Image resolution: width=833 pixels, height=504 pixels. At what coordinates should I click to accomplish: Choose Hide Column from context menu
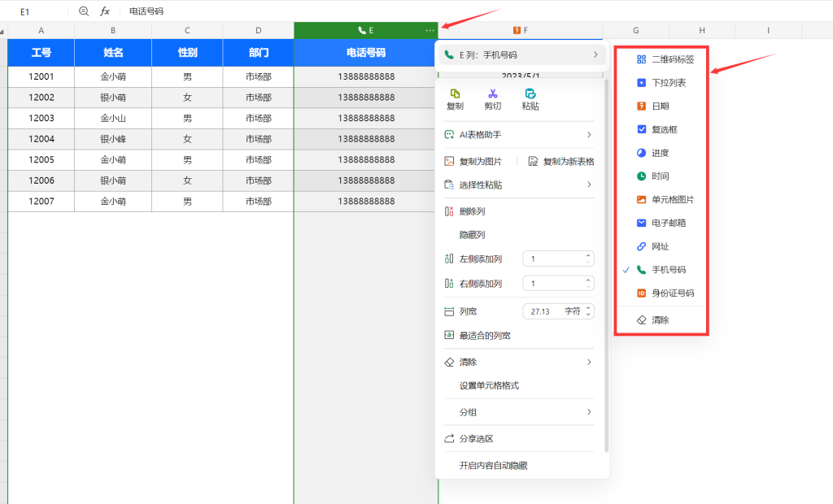coord(472,235)
